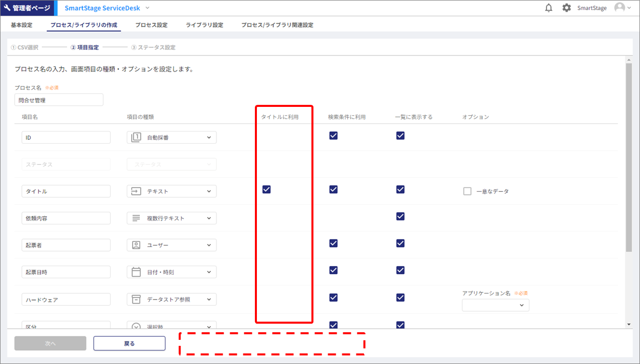Open the SmartStage ServiceDesk dropdown

(x=147, y=8)
